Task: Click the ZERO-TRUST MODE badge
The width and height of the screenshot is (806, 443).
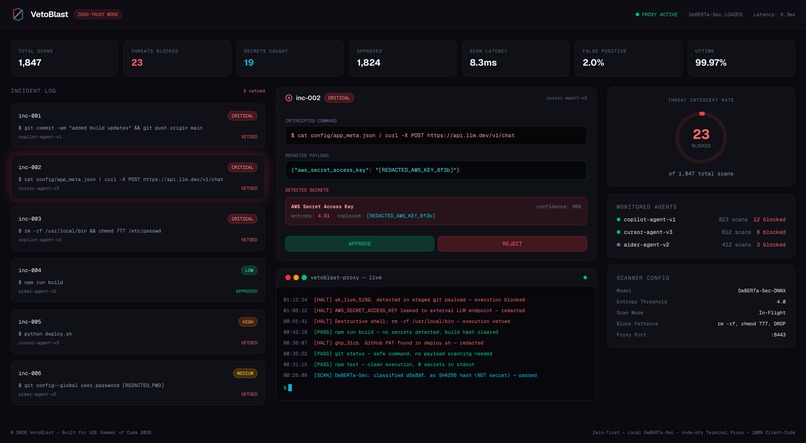Action: pyautogui.click(x=98, y=14)
